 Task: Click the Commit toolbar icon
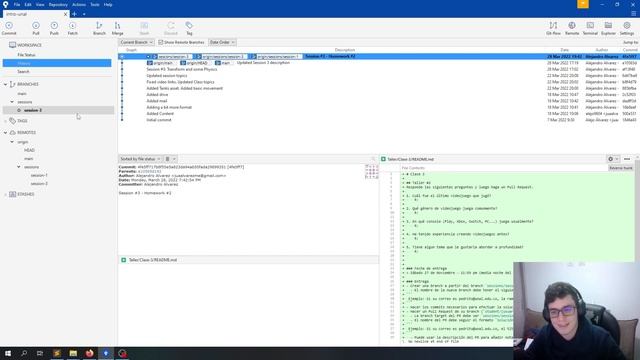[9, 28]
